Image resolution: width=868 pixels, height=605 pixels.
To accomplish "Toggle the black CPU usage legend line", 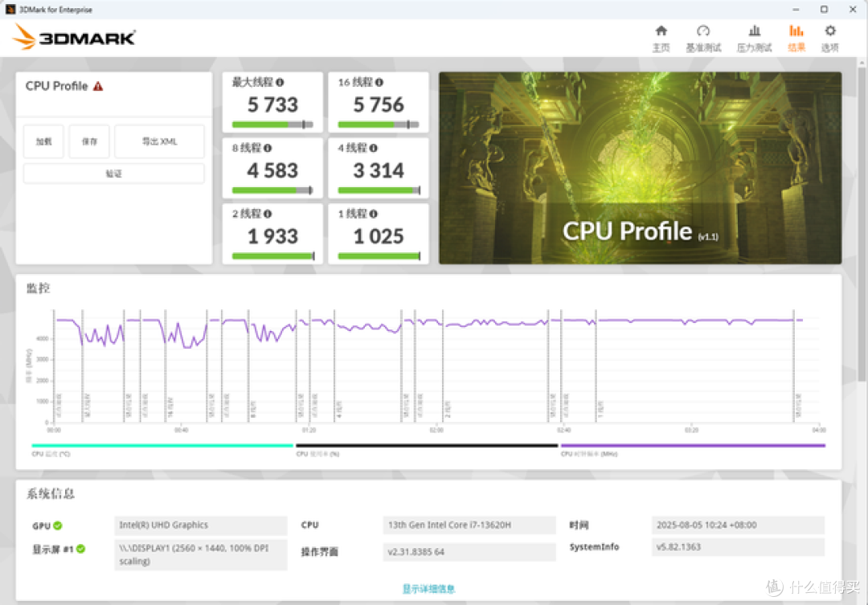I will (427, 445).
